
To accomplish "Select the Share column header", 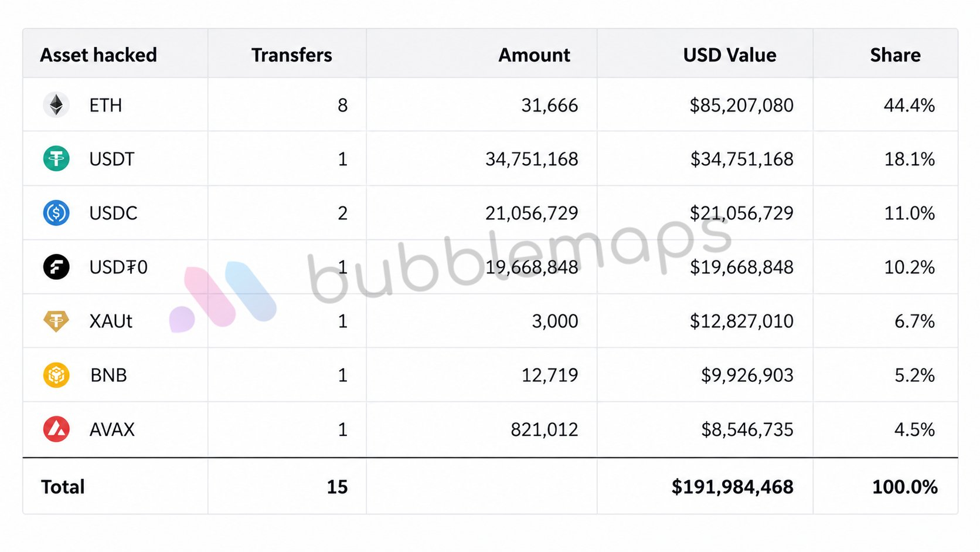I will pos(895,55).
